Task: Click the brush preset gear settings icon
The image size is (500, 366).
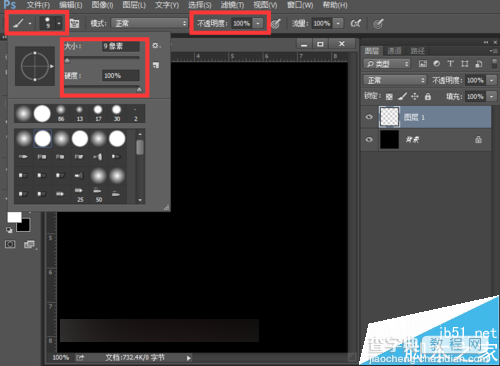Action: pos(156,45)
